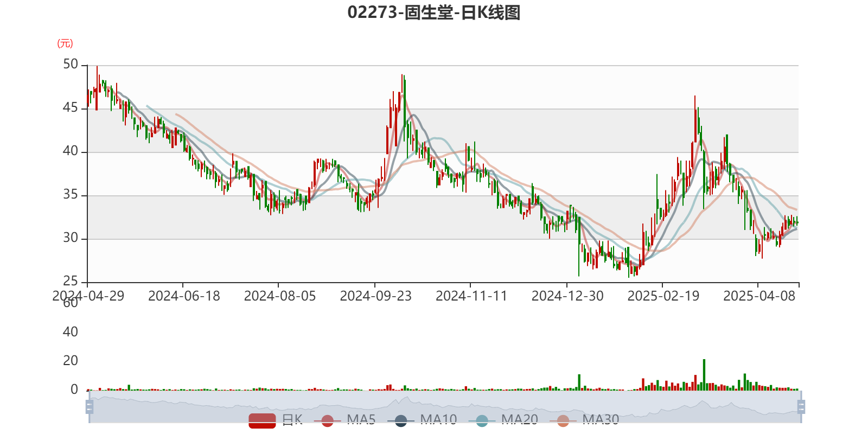Click the 2025-02-19 date axis label

tap(663, 296)
